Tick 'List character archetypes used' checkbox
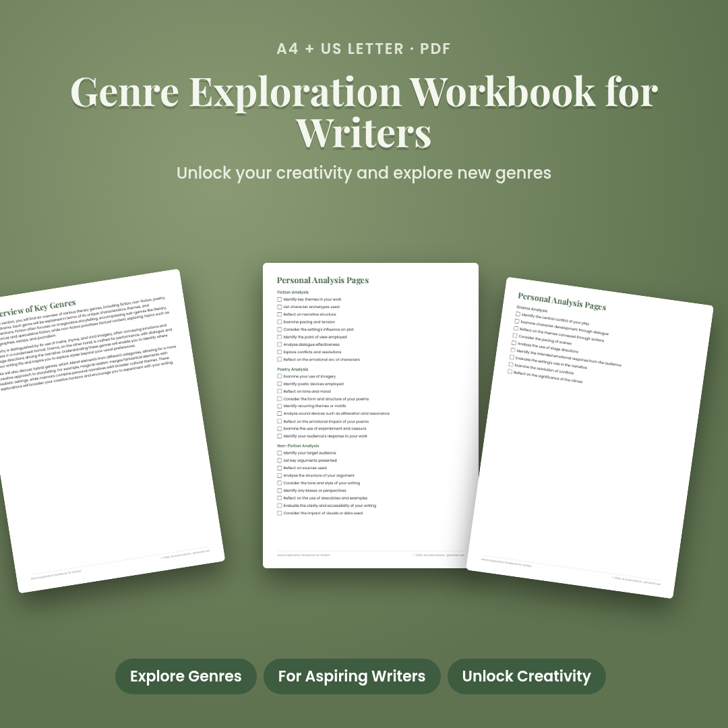The image size is (728, 728). [x=280, y=307]
